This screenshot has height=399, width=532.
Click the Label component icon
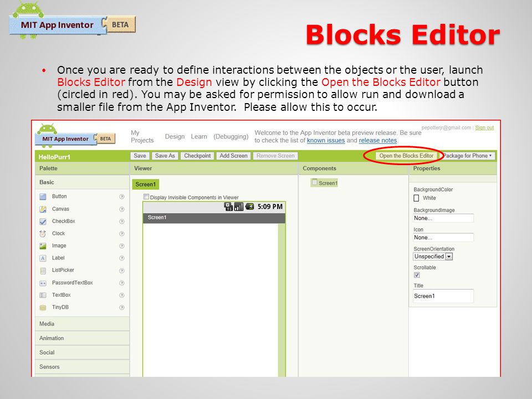point(43,258)
